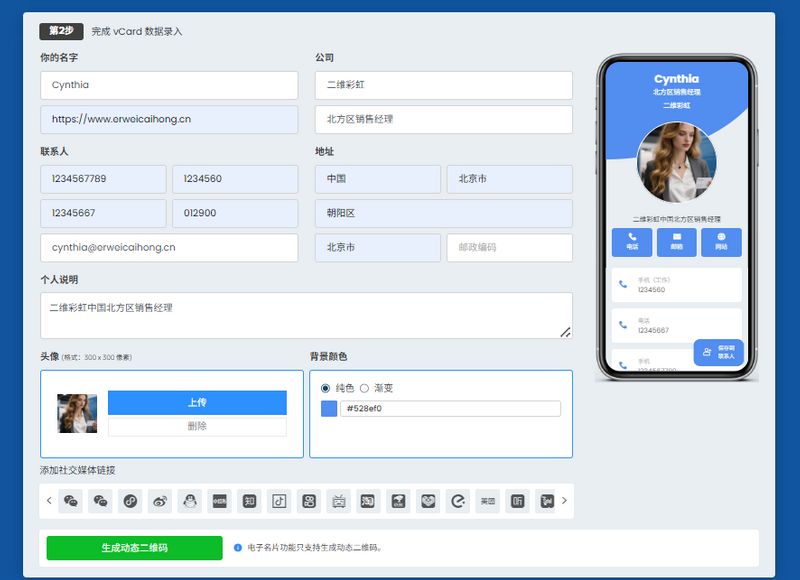Select the 纯色 solid color option
Screen dimensions: 800x580
[326, 388]
